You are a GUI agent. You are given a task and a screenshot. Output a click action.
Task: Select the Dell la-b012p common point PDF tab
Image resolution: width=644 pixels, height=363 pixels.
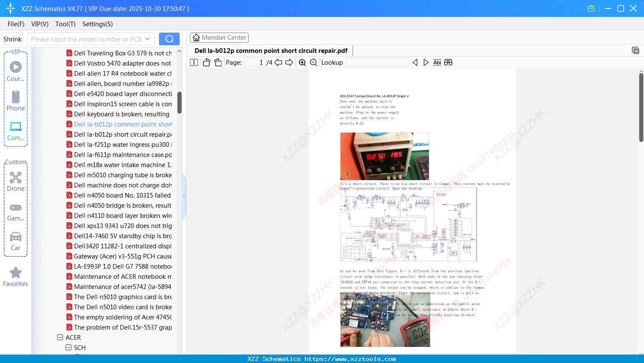pos(271,51)
